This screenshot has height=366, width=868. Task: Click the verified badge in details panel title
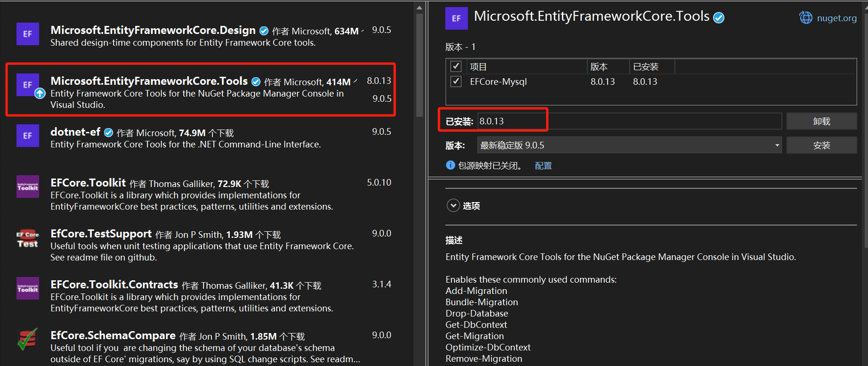[x=719, y=18]
